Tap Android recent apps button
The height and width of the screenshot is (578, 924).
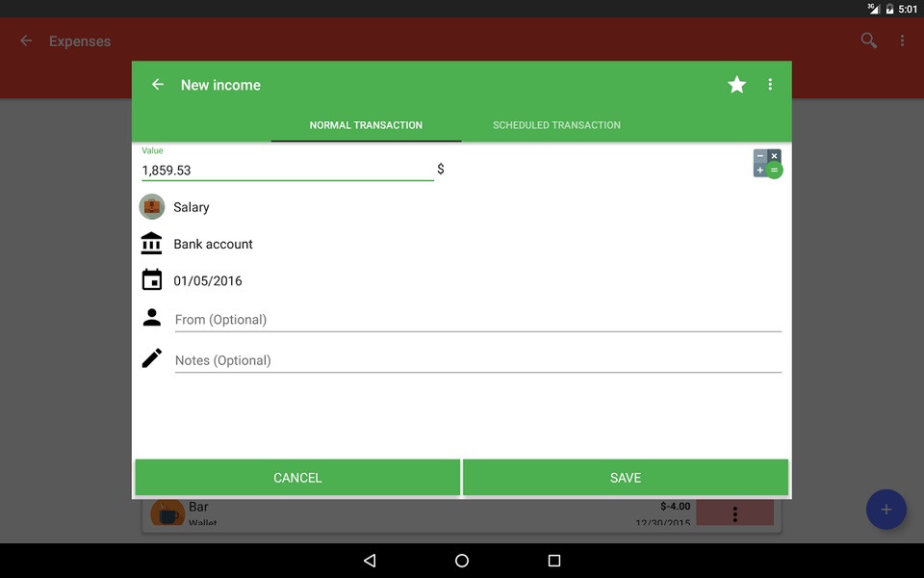click(554, 561)
